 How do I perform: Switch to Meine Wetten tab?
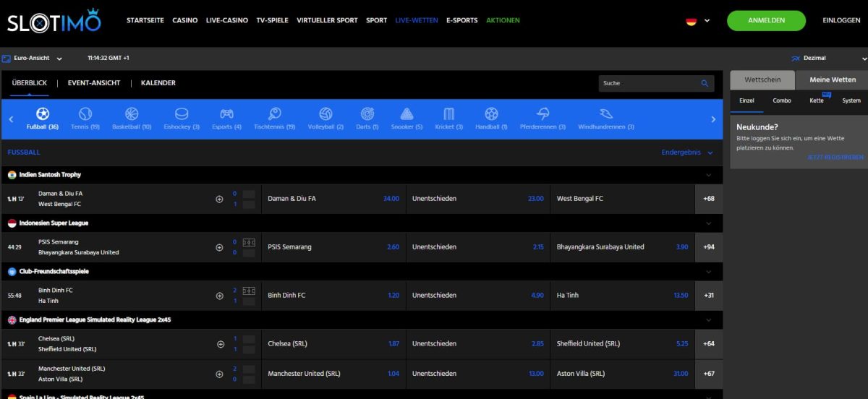[x=832, y=80]
